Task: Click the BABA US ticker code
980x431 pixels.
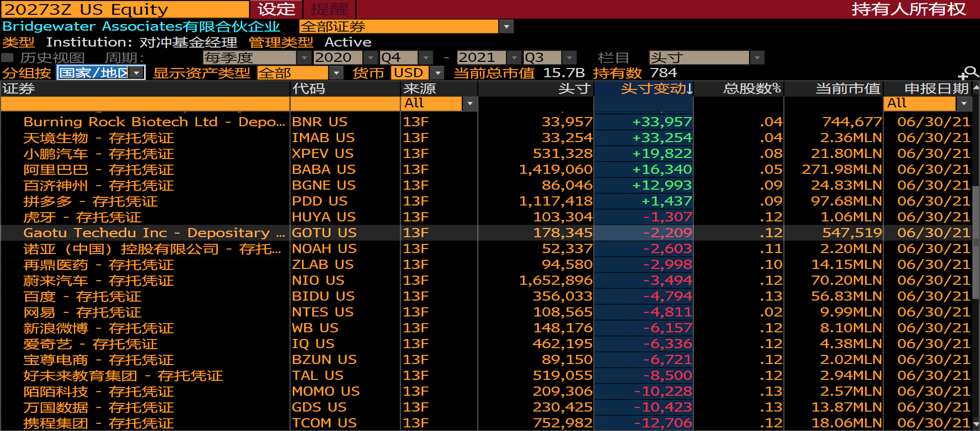Action: (324, 170)
